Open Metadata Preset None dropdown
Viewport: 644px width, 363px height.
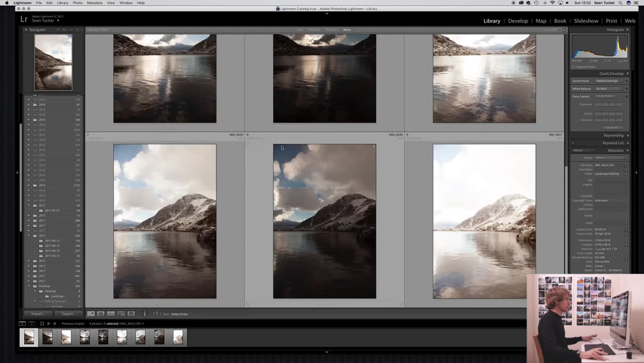[610, 158]
